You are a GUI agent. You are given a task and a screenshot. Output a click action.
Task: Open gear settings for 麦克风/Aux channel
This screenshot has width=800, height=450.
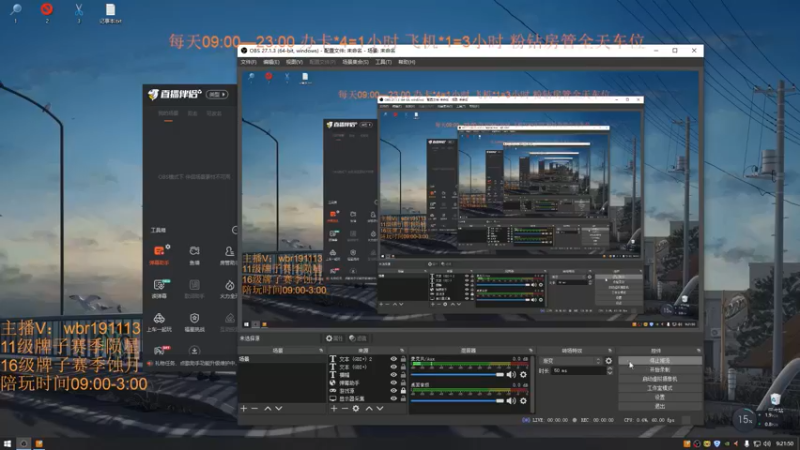(x=523, y=374)
